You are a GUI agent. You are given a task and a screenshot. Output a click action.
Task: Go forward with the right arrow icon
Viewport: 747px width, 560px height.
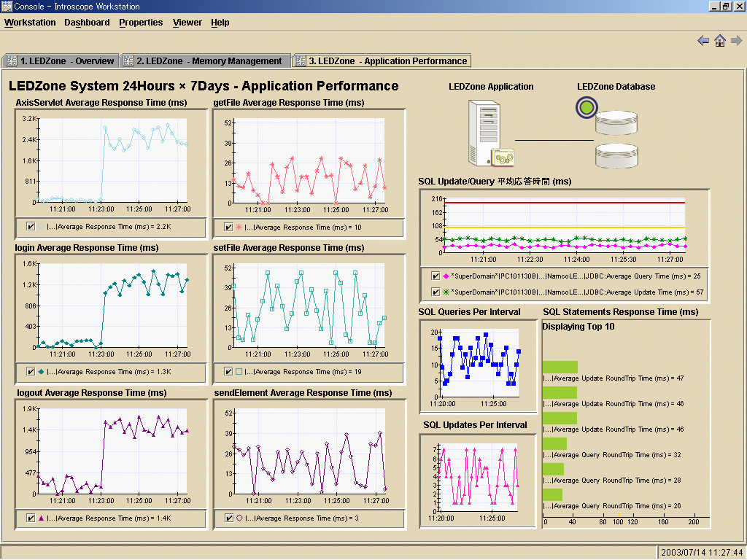coord(737,41)
